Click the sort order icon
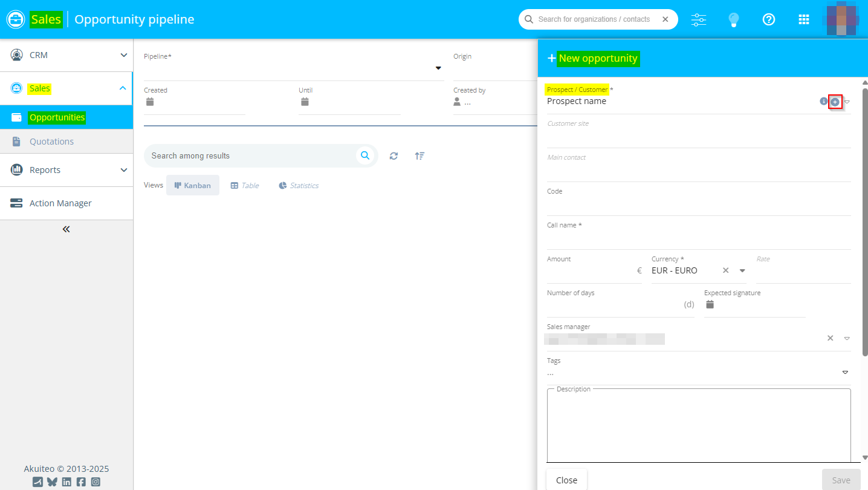868x490 pixels. [x=419, y=156]
